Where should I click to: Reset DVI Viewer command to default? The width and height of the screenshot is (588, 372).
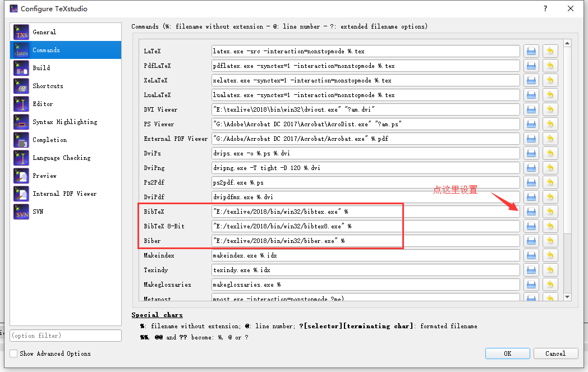(x=550, y=109)
